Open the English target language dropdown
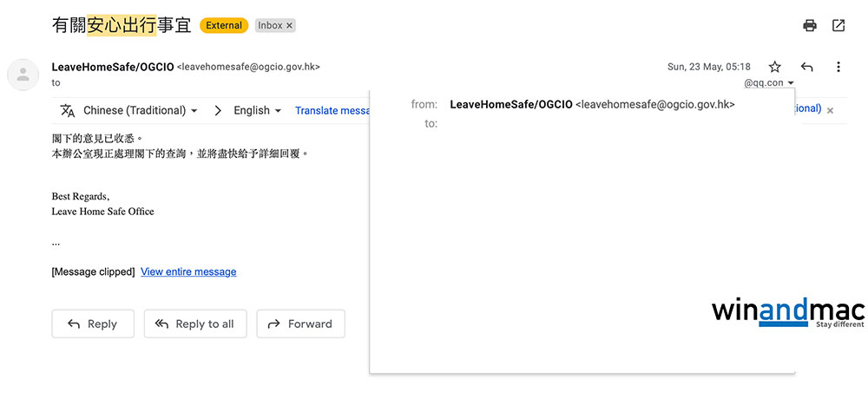868x412 pixels. (x=257, y=110)
